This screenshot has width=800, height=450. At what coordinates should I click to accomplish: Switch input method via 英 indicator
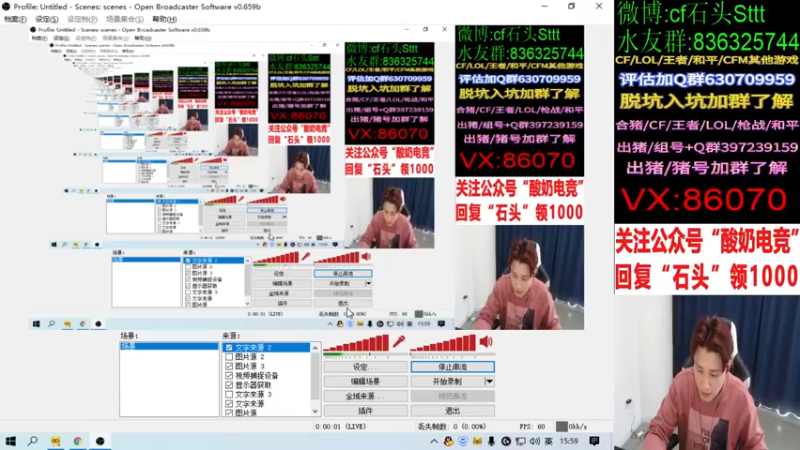(x=548, y=441)
